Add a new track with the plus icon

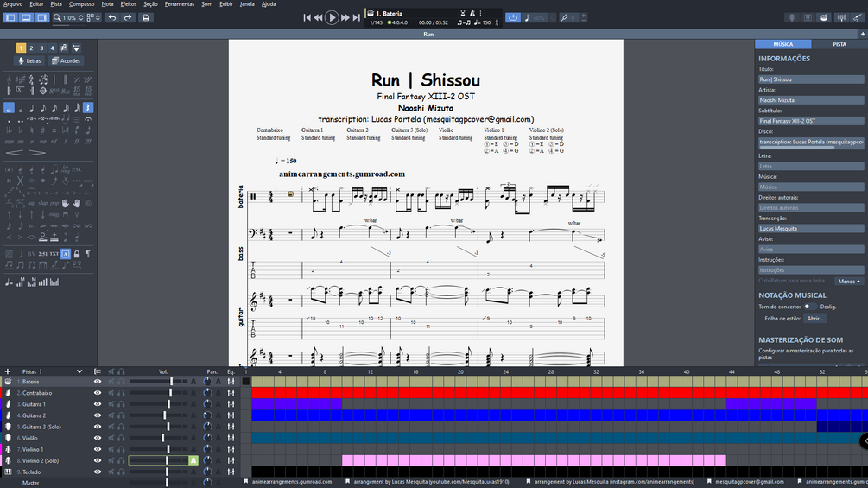[x=7, y=371]
